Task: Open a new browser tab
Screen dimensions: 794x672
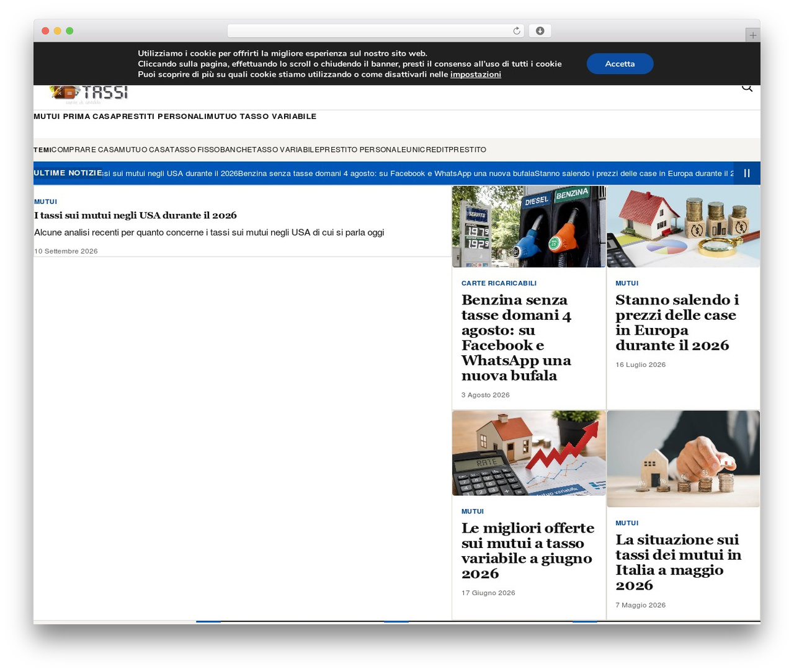Action: (752, 35)
